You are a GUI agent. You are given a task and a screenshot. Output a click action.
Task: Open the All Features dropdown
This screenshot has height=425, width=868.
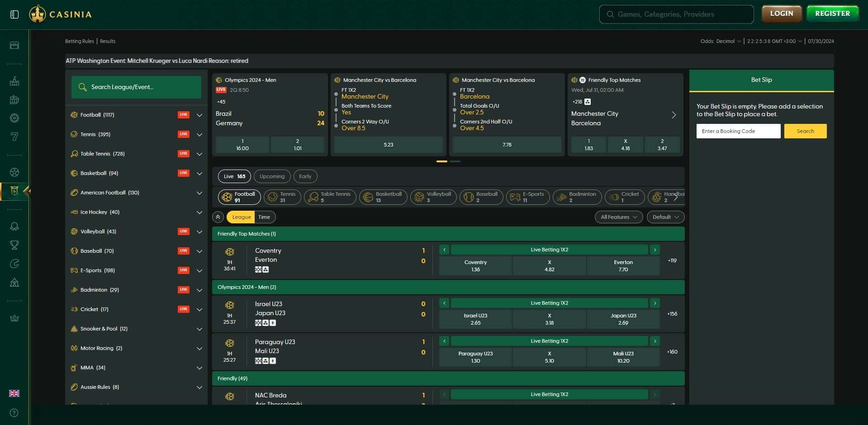click(618, 217)
